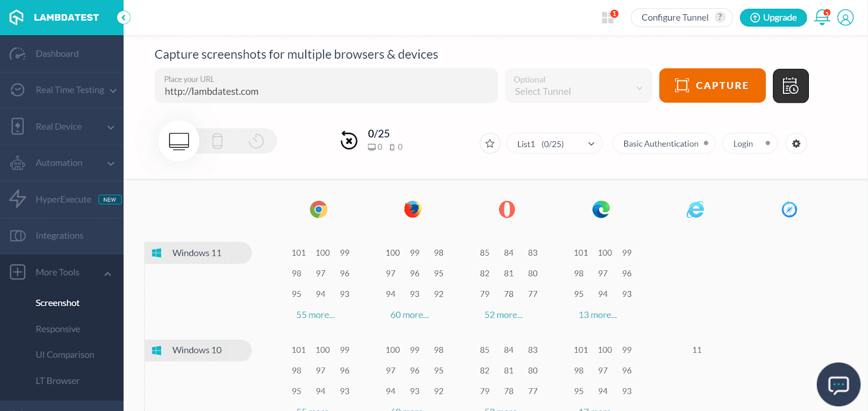Screen dimensions: 868x411
Task: Click the Real Device phone icon
Action: point(17,127)
